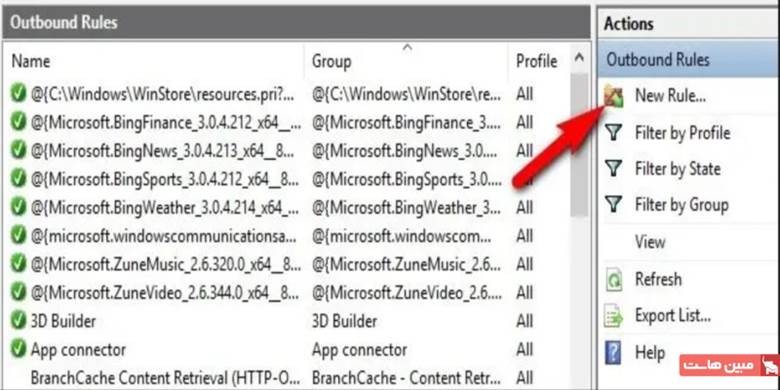Open Help in Actions pane
Screen dimensions: 780x390
click(x=650, y=353)
